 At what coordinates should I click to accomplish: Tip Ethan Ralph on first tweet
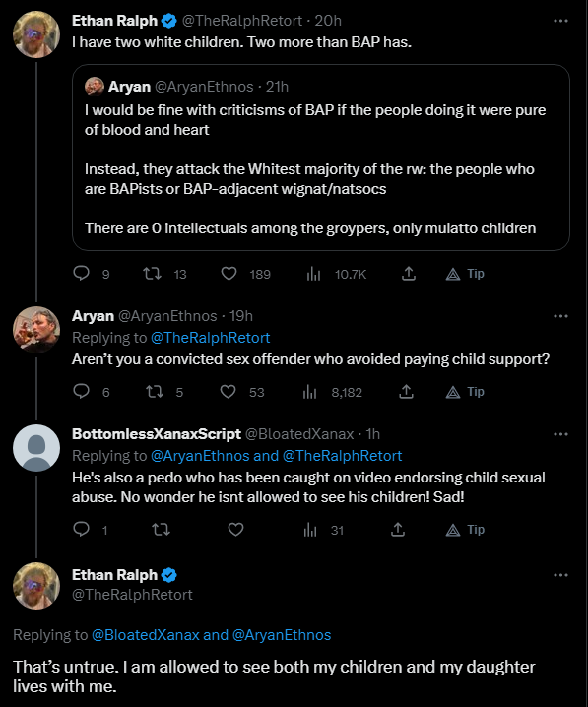[x=465, y=273]
